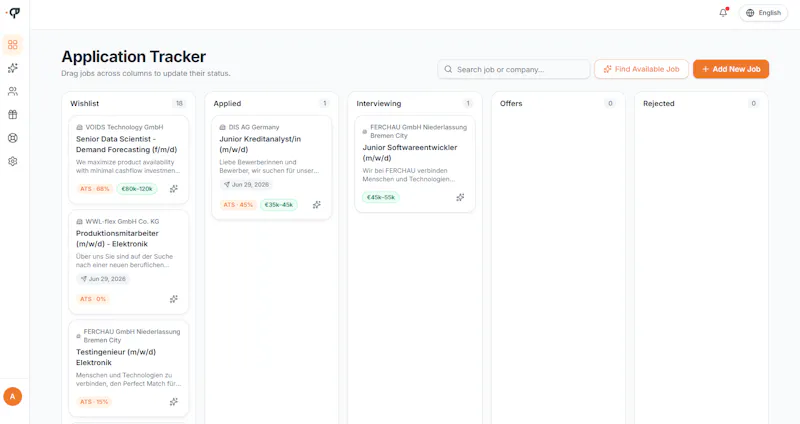Click the ATS 0% badge
The image size is (800, 424).
[x=93, y=299]
